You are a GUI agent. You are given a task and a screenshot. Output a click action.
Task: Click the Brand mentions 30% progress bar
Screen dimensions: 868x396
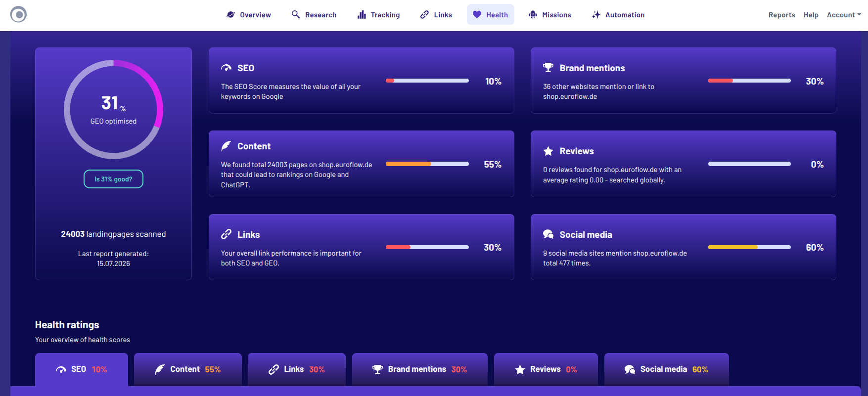(749, 81)
